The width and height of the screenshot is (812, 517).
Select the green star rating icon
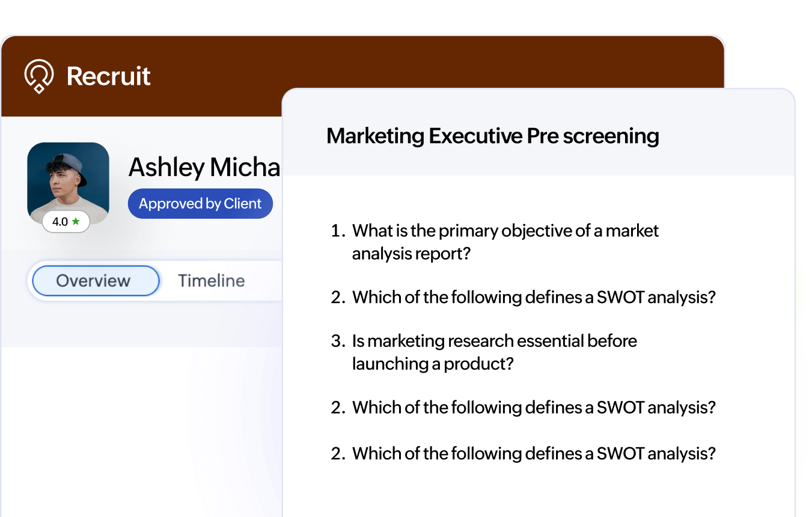tap(75, 222)
